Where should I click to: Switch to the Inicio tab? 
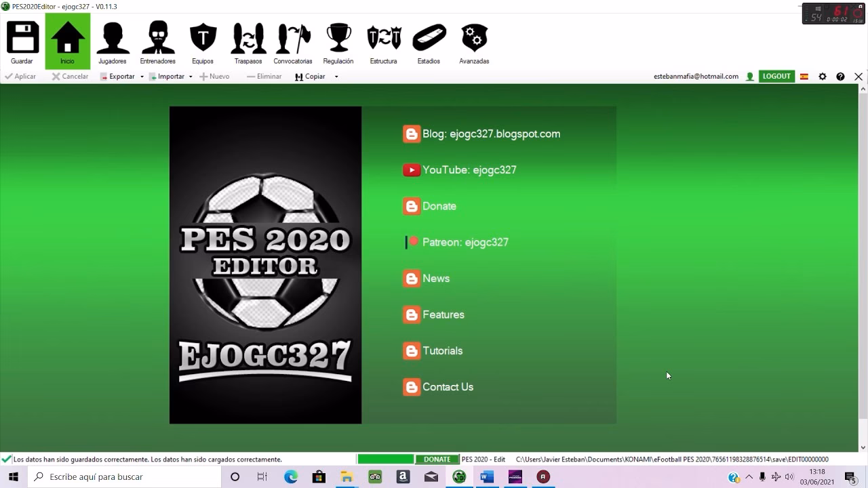tap(66, 42)
